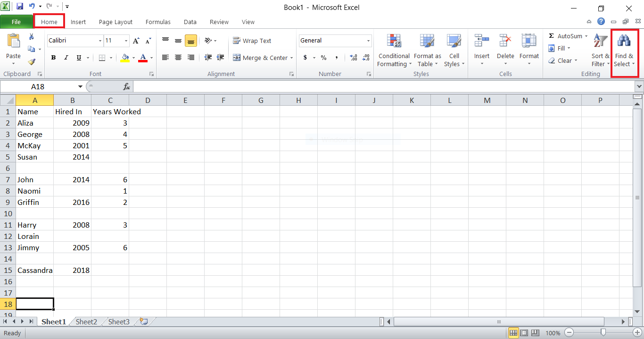Apply the Percent Style icon
This screenshot has height=339, width=644.
point(323,57)
